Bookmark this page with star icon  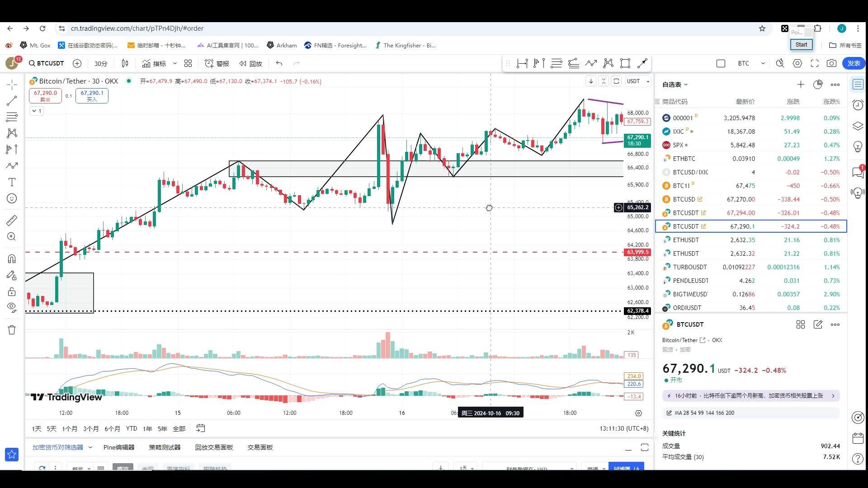(762, 28)
